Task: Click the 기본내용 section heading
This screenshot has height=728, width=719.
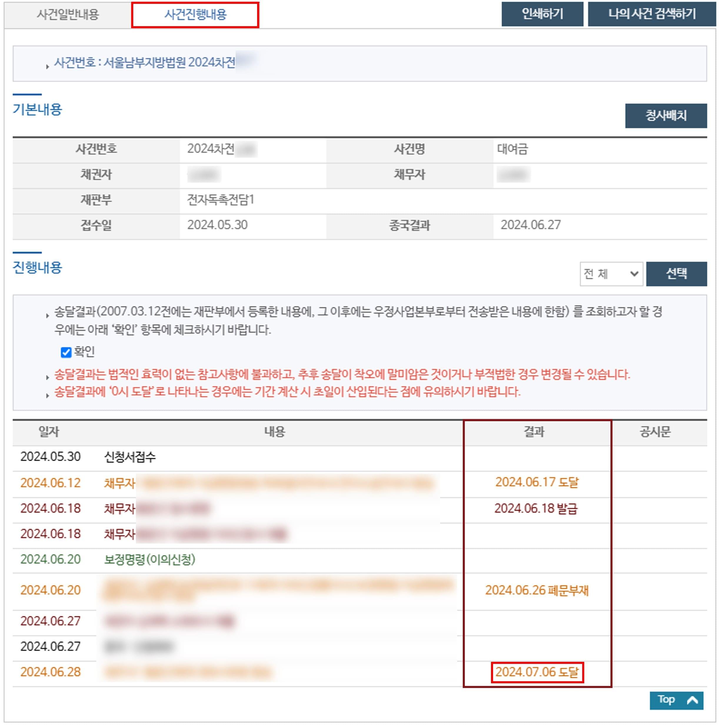Action: (x=37, y=109)
